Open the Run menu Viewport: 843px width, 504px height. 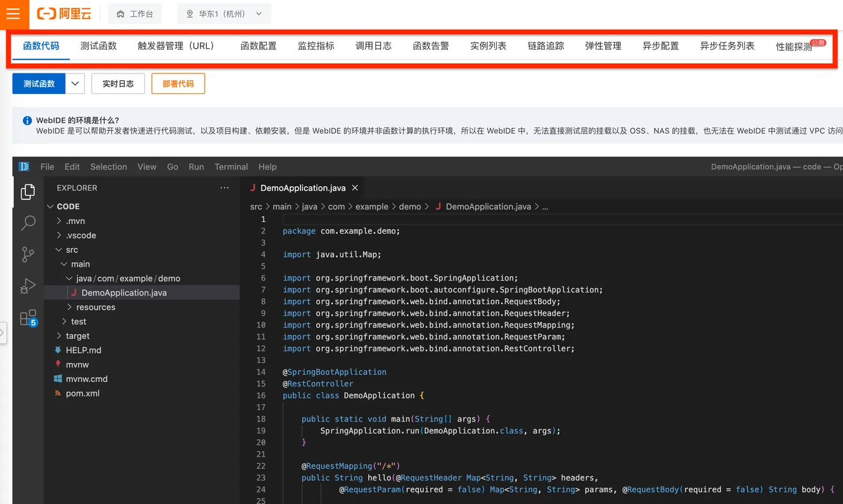click(x=196, y=167)
